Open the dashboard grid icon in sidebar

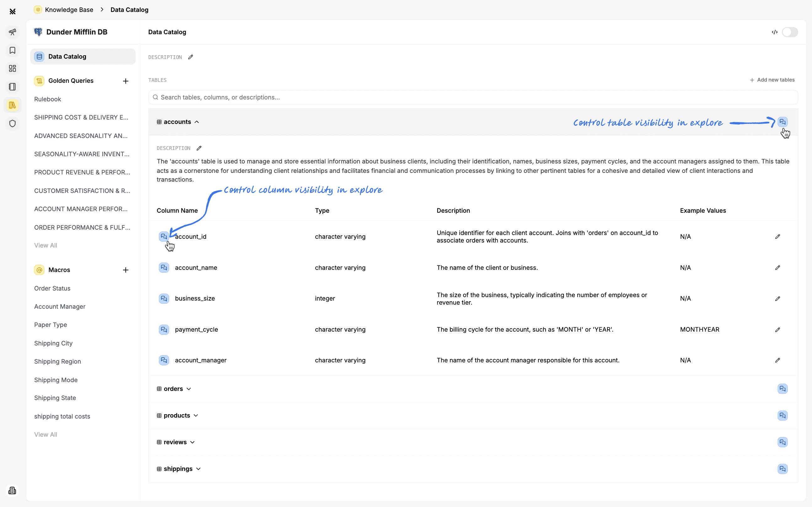point(13,68)
